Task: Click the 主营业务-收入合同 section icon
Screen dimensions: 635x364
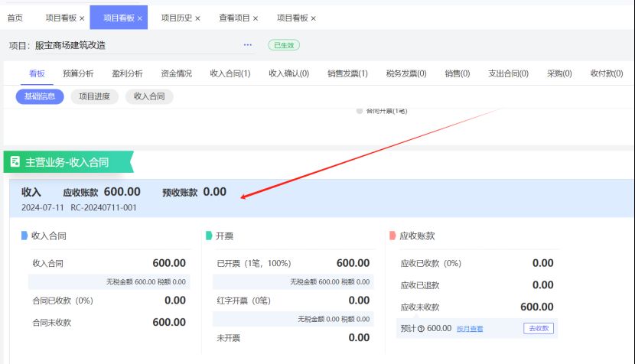Action: pos(15,162)
